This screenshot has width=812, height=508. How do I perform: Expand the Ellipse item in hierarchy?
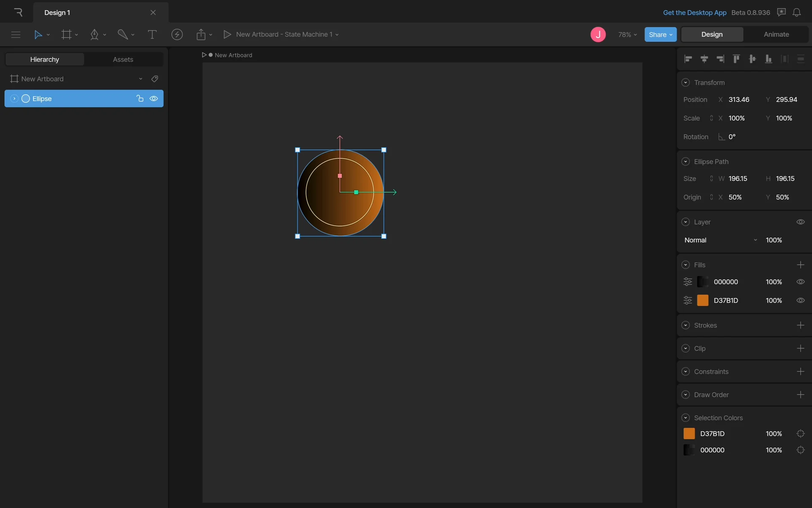[x=14, y=99]
